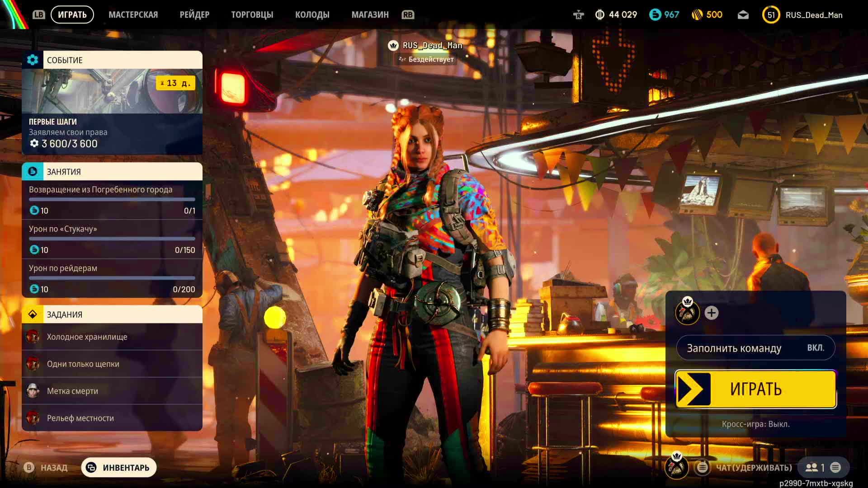Switch to the МАСТЕРСКАЯ tab
Image resolution: width=868 pixels, height=488 pixels.
133,15
